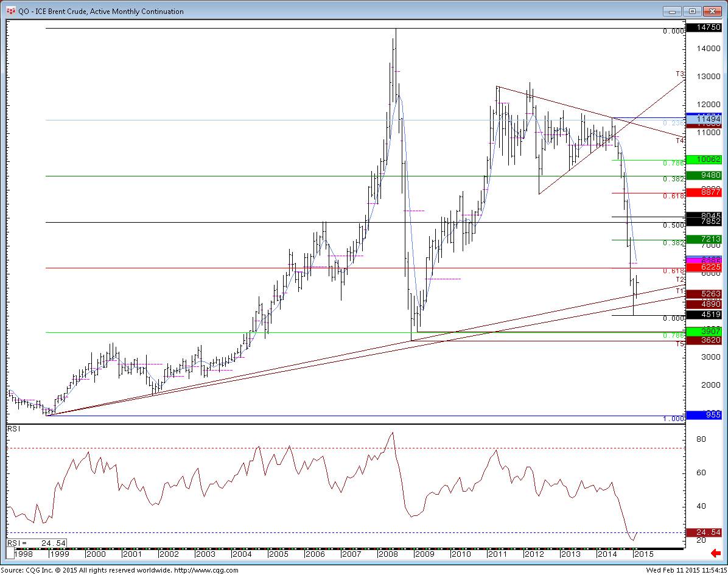Click the RSI = 24.54 readout box
The height and width of the screenshot is (575, 728).
(x=37, y=543)
